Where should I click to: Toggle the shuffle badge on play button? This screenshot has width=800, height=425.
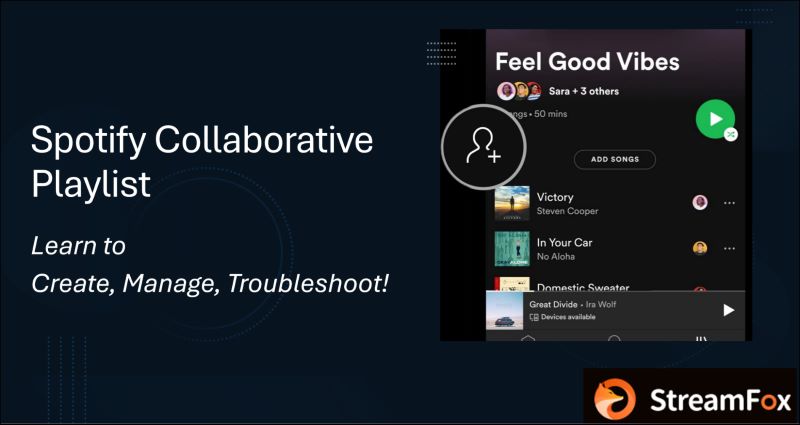coord(731,135)
